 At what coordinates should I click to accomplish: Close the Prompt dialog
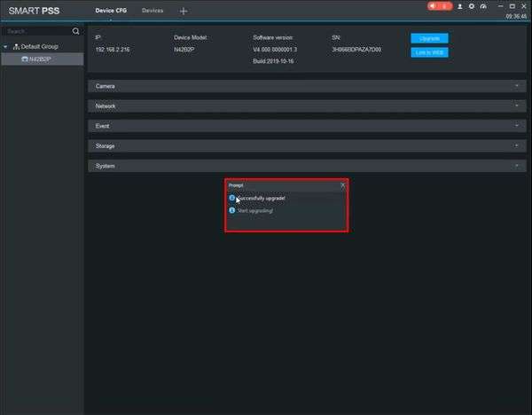coord(342,185)
